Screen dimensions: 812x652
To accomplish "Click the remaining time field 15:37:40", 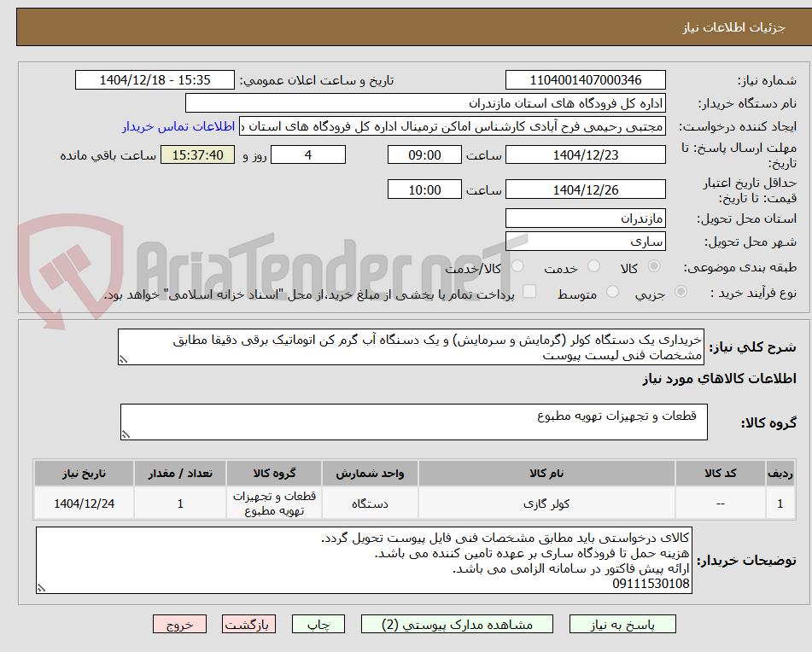I will click(x=197, y=154).
